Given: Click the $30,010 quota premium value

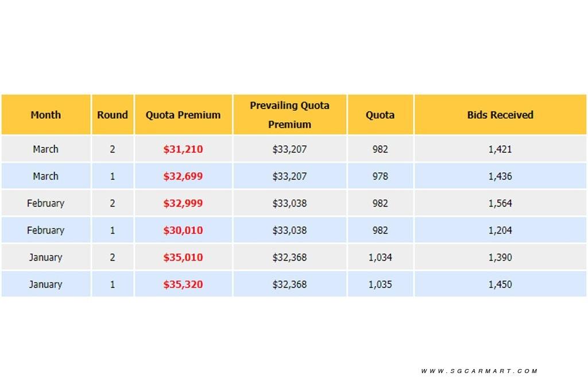Looking at the screenshot, I should pos(183,230).
